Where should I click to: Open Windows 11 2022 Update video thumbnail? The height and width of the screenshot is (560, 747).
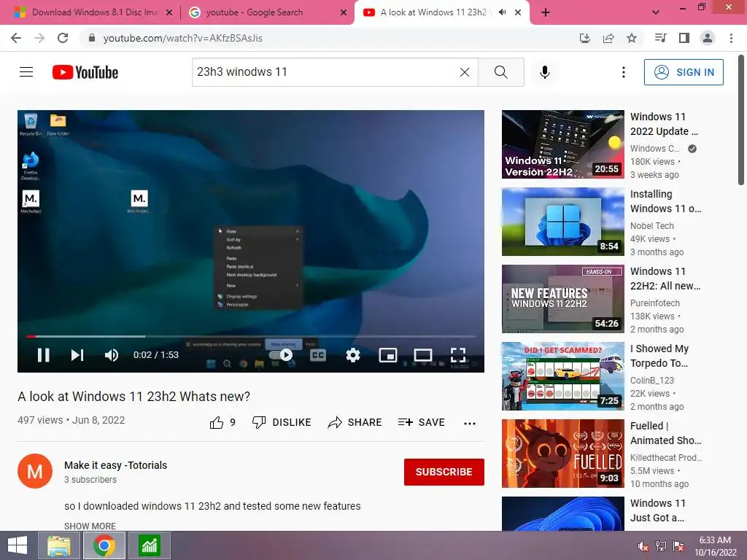pyautogui.click(x=563, y=144)
